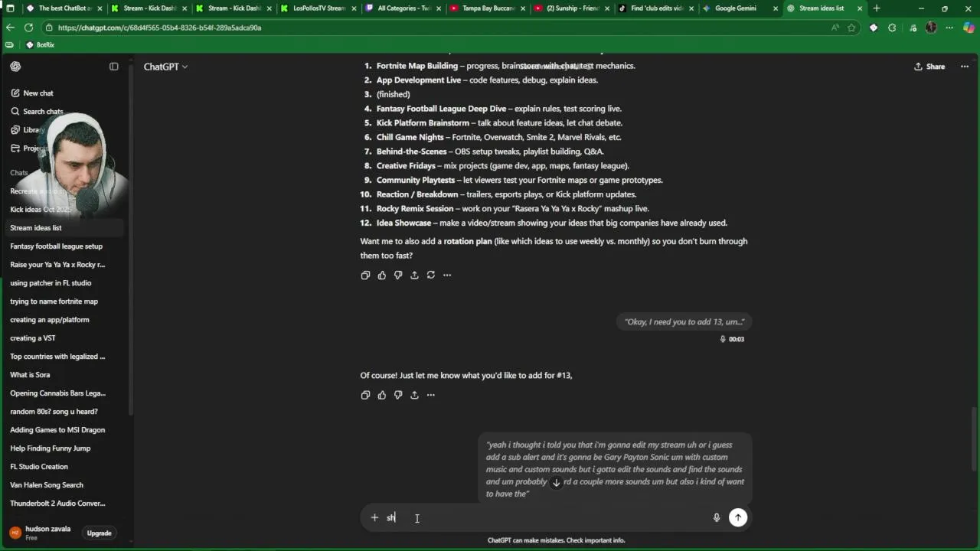
Task: Switch to 'LosPollosTV Stream' browser tab
Action: 319,8
